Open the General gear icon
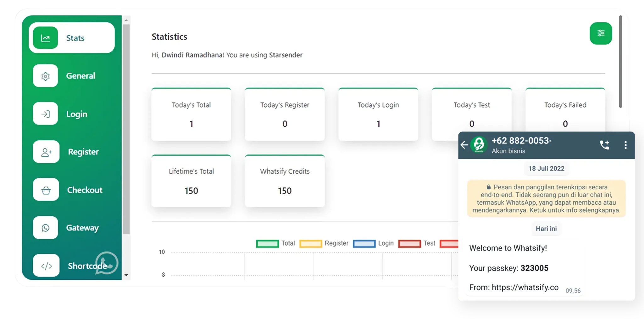The height and width of the screenshot is (322, 644). point(46,76)
